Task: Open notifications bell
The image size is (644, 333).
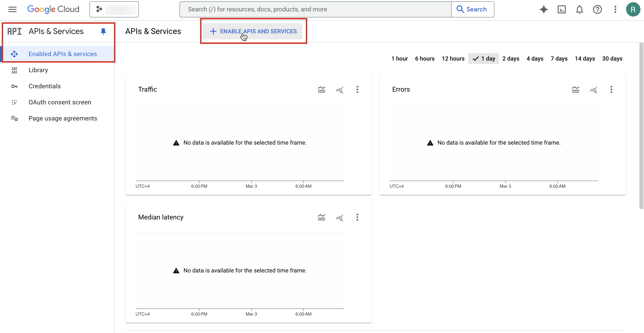Action: [x=580, y=9]
